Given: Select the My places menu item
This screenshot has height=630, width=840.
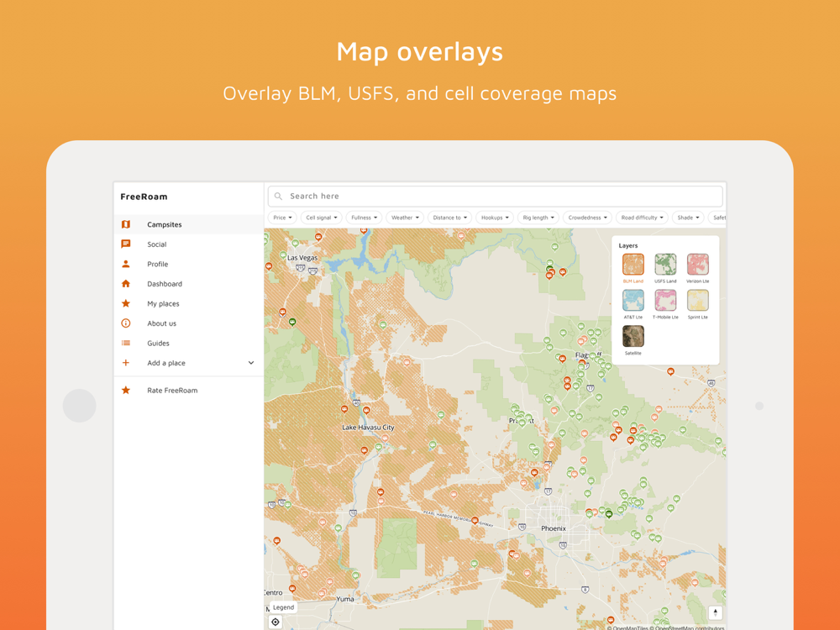Looking at the screenshot, I should pyautogui.click(x=189, y=304).
